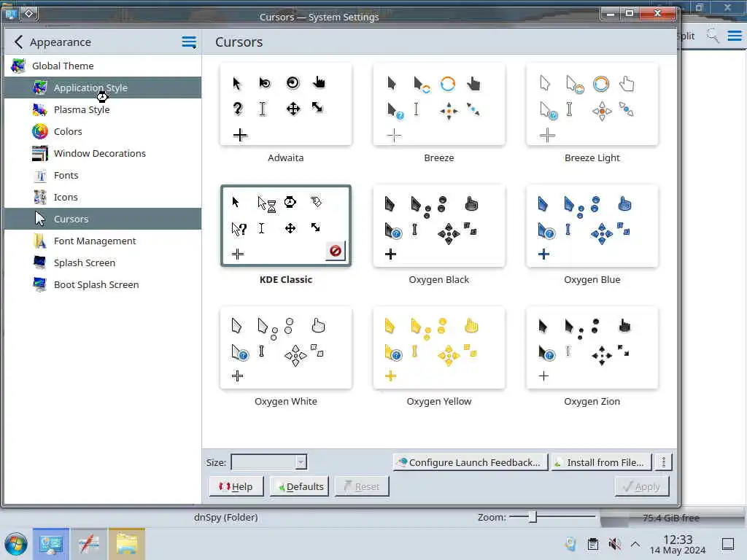Click Install from File button
The width and height of the screenshot is (747, 560).
click(601, 462)
